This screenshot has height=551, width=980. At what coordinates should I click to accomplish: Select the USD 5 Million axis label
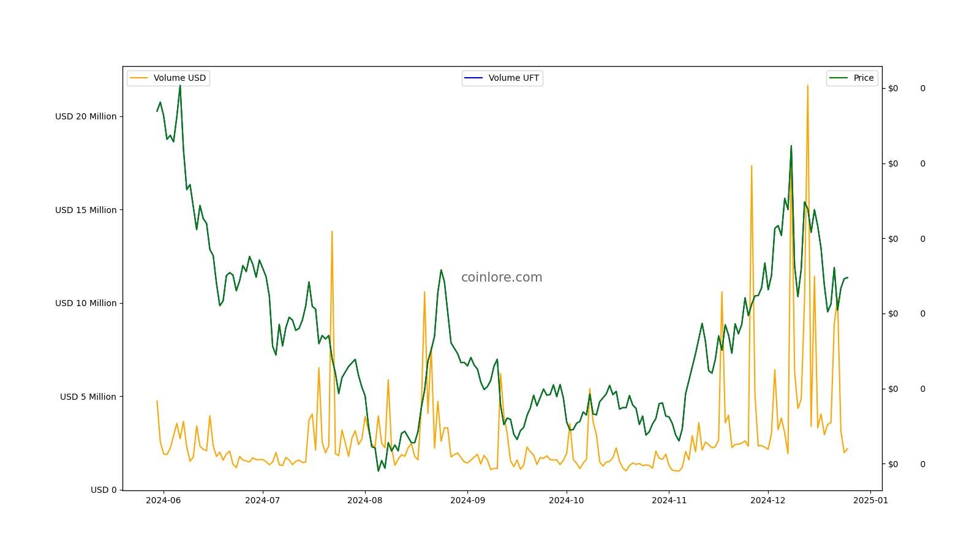[x=88, y=397]
